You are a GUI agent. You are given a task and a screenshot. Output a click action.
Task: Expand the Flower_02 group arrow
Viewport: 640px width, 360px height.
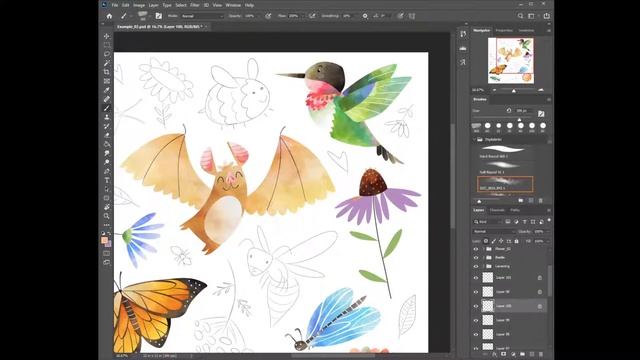[x=484, y=249]
